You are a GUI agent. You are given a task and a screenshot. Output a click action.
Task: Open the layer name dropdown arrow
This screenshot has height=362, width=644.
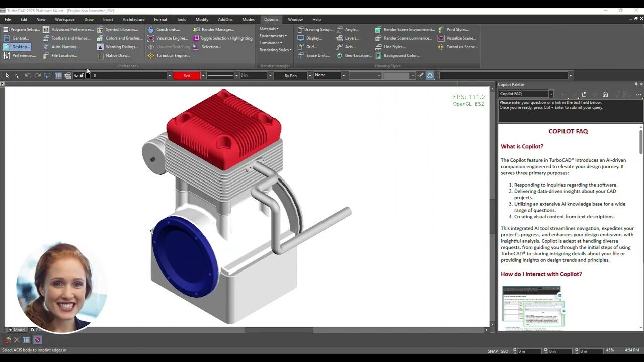170,76
